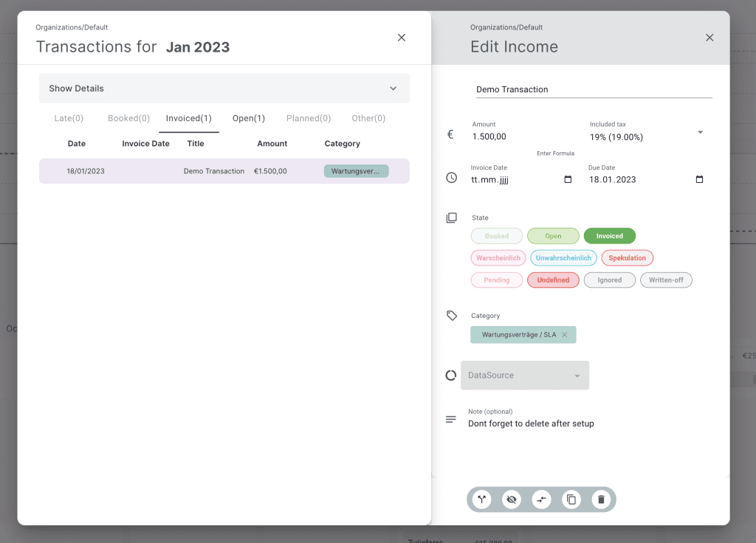
Task: Switch to the Open(1) tab
Action: [x=249, y=118]
